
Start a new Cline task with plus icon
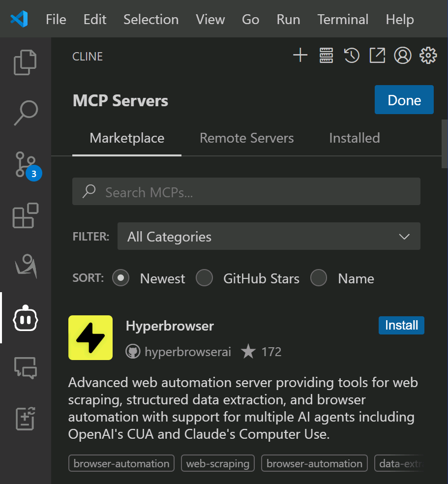(300, 56)
